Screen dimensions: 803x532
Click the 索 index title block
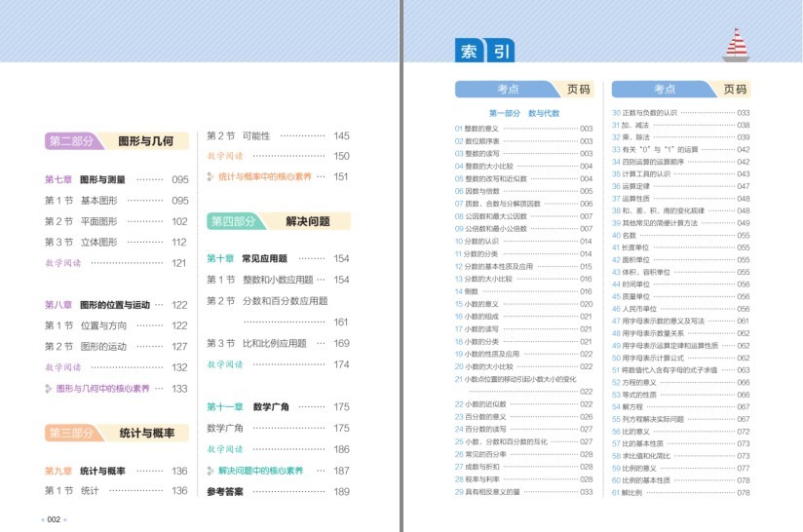(x=469, y=51)
